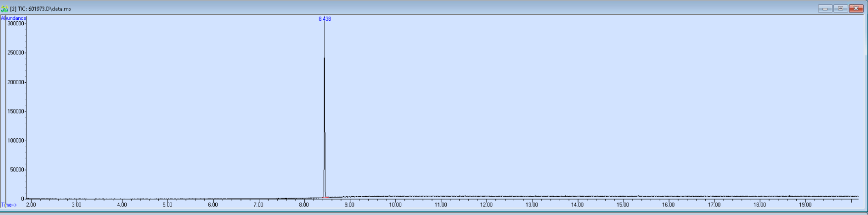Image resolution: width=868 pixels, height=215 pixels.
Task: Click the 9.00 time tick label
Action: pos(349,205)
